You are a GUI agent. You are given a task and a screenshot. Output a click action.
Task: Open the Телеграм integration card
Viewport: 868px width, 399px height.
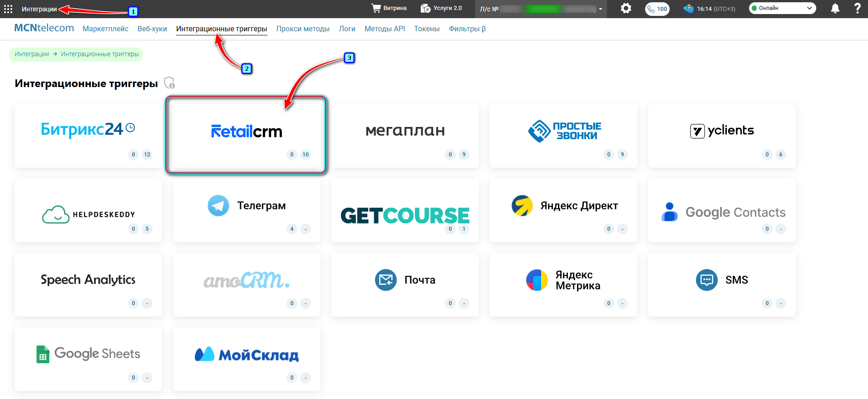pyautogui.click(x=247, y=210)
